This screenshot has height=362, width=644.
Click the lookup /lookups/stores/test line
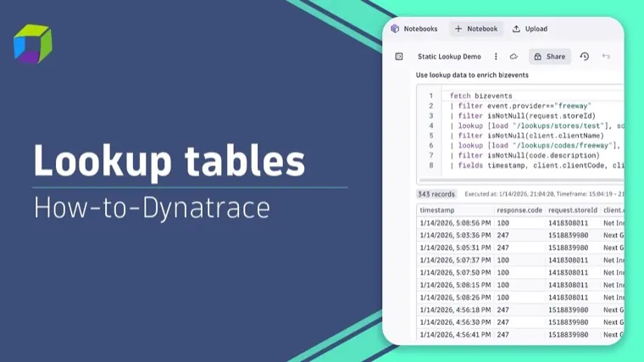(536, 125)
